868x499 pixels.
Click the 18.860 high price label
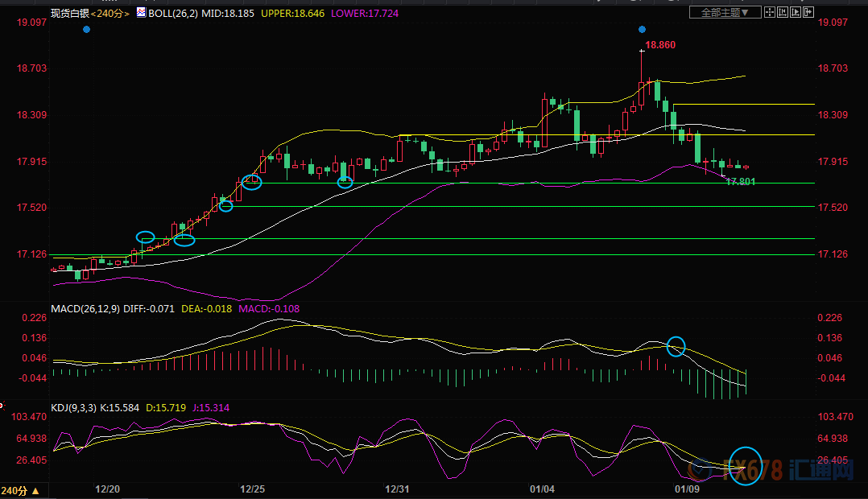click(660, 45)
